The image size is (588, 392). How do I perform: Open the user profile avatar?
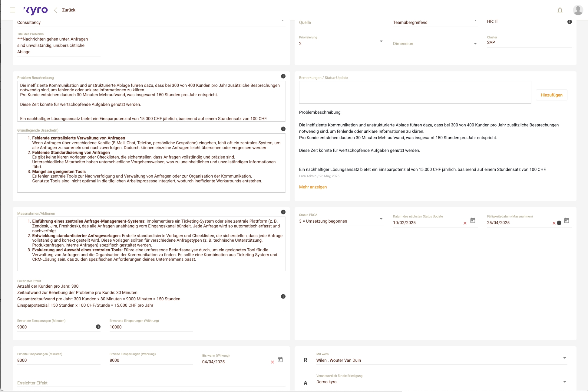pyautogui.click(x=578, y=10)
